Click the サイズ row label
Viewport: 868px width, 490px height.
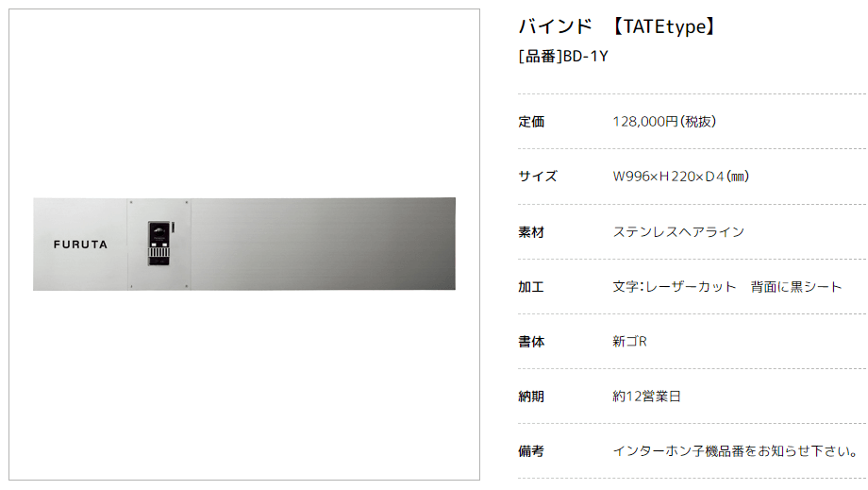coord(537,177)
